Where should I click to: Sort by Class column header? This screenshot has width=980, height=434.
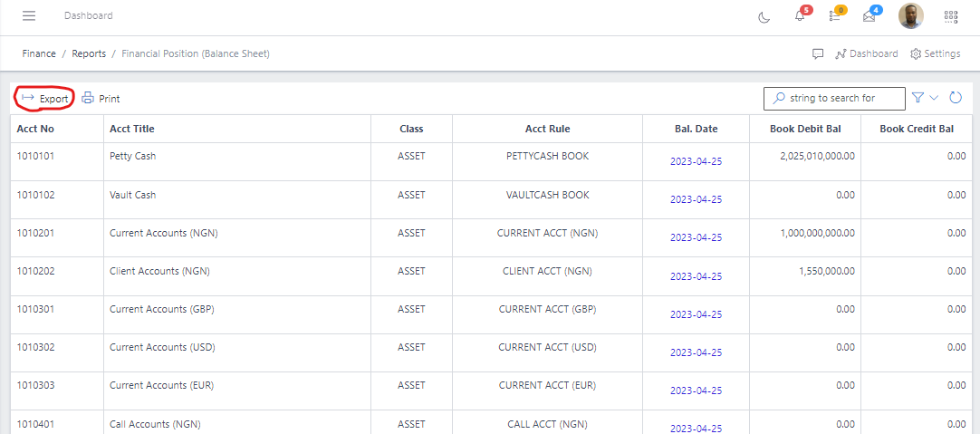point(411,129)
